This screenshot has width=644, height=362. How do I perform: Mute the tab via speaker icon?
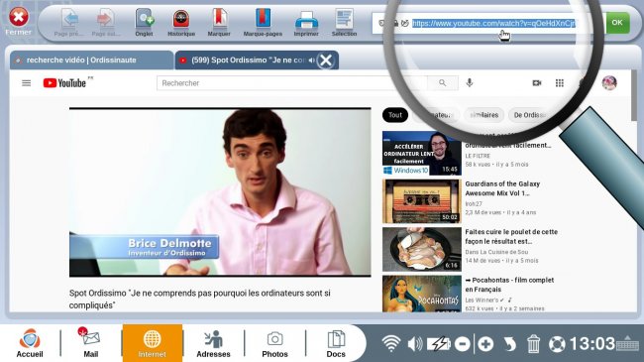(312, 60)
